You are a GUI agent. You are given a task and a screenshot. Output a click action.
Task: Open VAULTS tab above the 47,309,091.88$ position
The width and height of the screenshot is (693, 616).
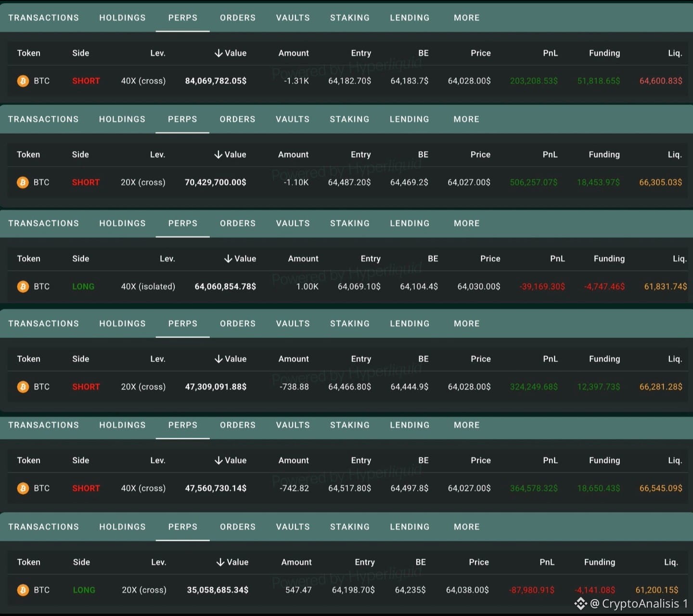(293, 324)
